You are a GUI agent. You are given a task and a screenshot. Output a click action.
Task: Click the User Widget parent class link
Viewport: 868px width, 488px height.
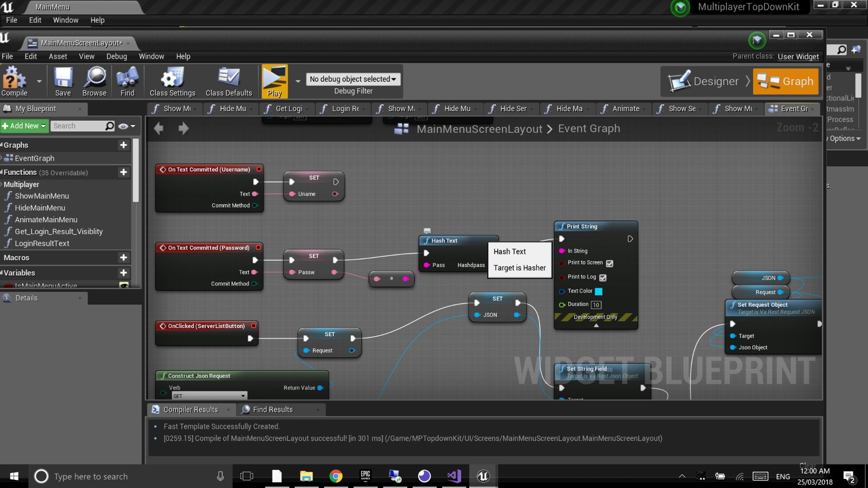click(798, 56)
